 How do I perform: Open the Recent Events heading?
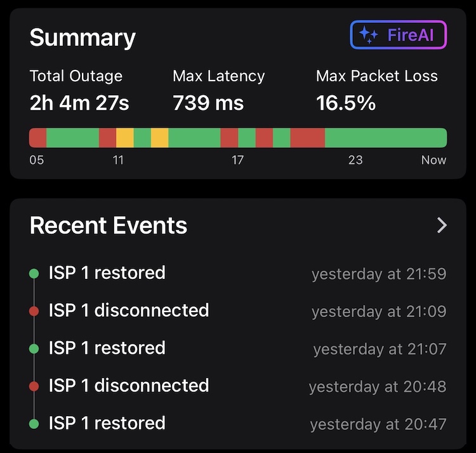[x=109, y=226]
